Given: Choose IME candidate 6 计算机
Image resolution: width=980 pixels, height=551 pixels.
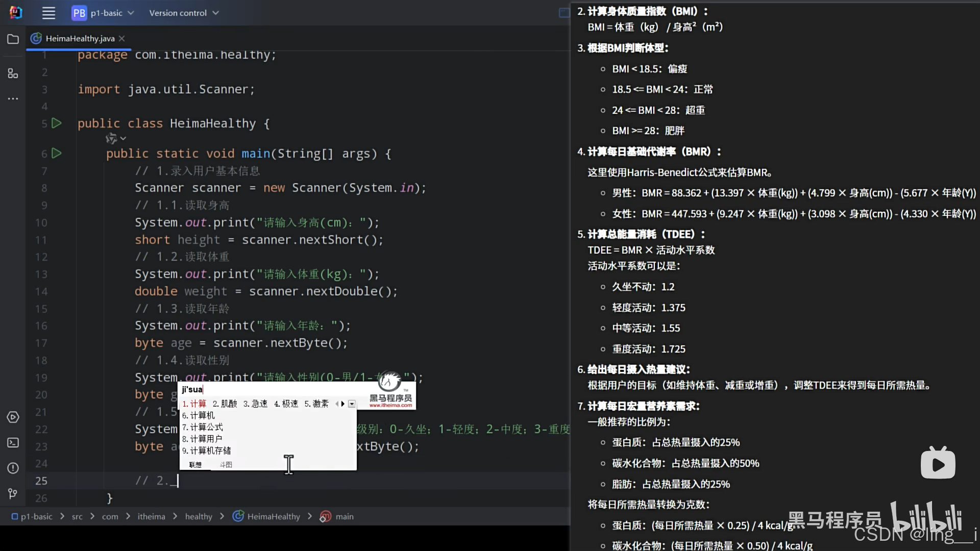Looking at the screenshot, I should [199, 415].
